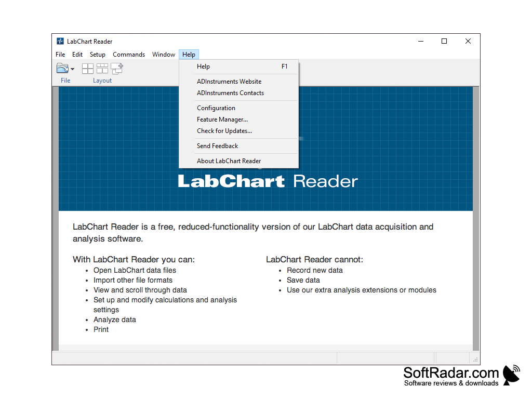
Task: Open Feature Manager... from Help menu
Action: point(239,119)
